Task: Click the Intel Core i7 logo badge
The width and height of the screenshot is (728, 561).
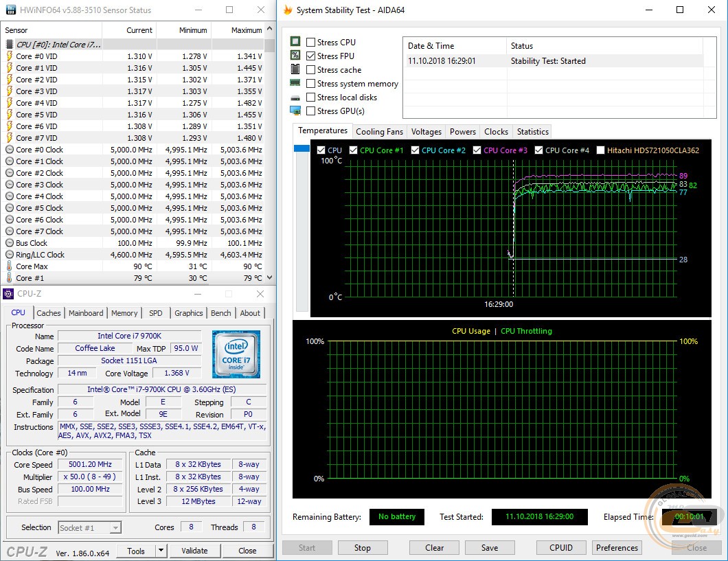Action: tap(236, 354)
